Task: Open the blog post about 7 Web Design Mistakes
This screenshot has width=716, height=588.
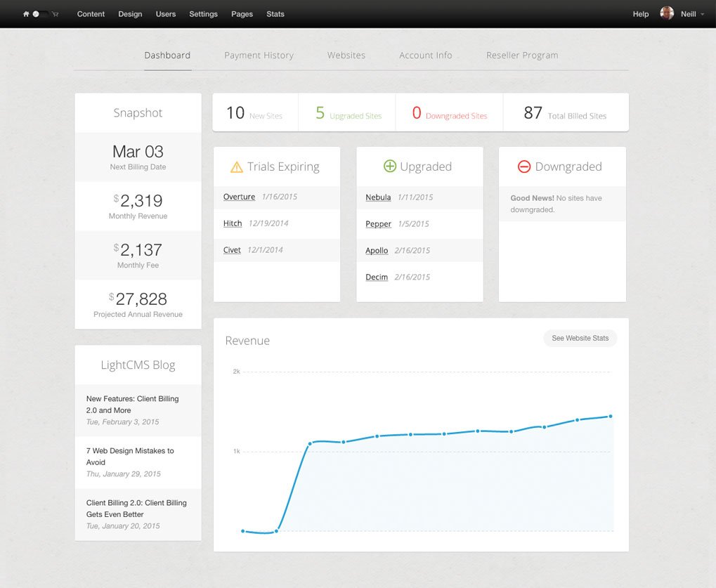Action: coord(130,455)
